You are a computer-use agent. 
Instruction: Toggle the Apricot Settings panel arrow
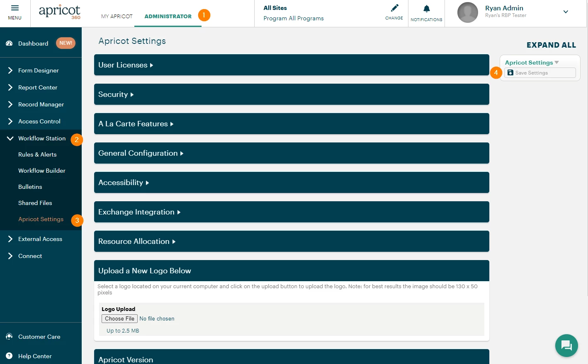pos(556,63)
